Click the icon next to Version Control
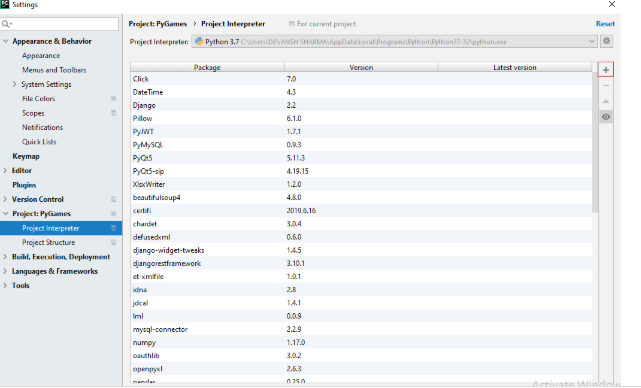This screenshot has width=641, height=388. pyautogui.click(x=113, y=199)
